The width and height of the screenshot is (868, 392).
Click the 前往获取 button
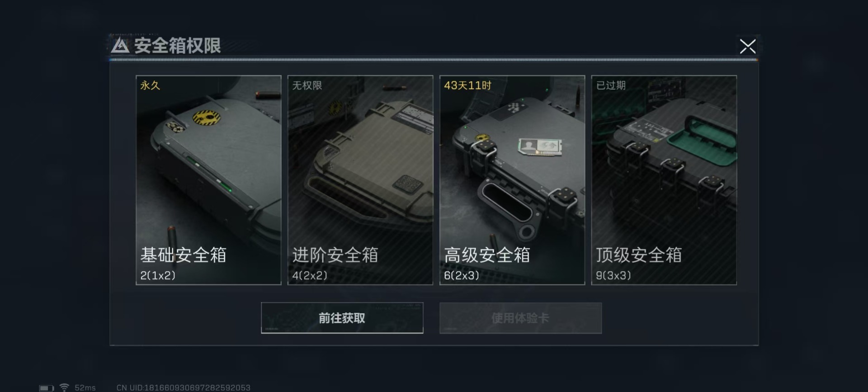click(342, 318)
